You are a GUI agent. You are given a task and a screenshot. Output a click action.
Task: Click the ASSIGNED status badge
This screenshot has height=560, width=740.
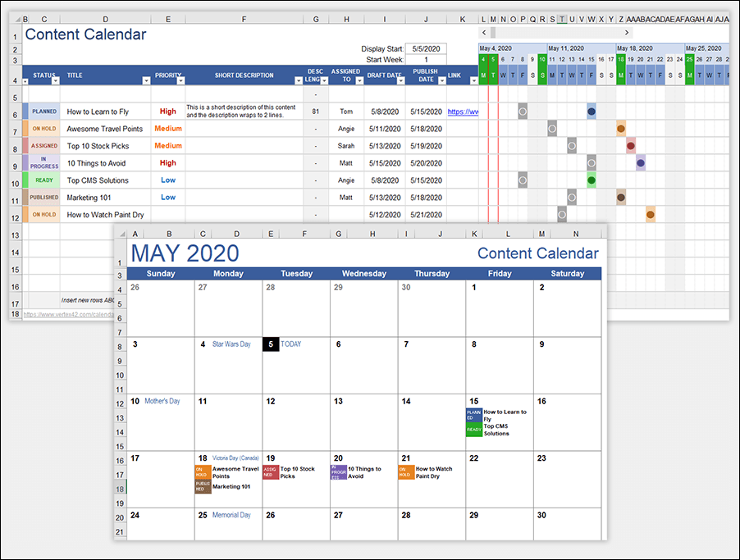44,146
